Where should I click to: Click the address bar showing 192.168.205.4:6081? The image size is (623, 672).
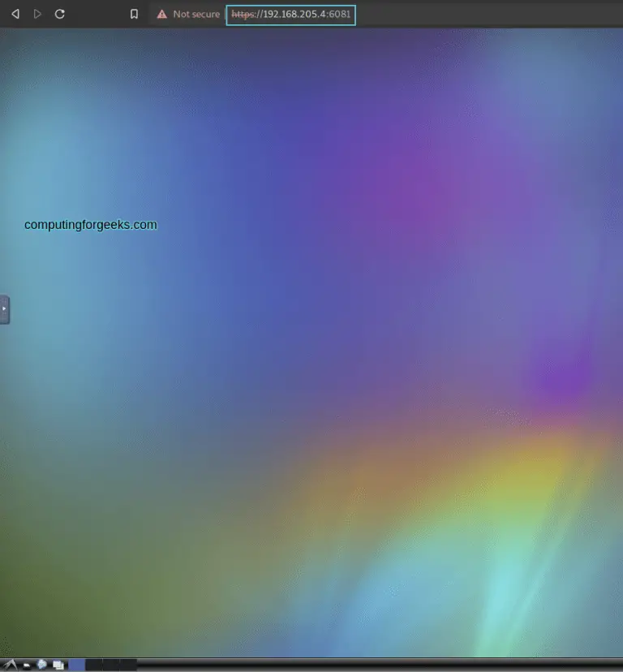point(307,14)
